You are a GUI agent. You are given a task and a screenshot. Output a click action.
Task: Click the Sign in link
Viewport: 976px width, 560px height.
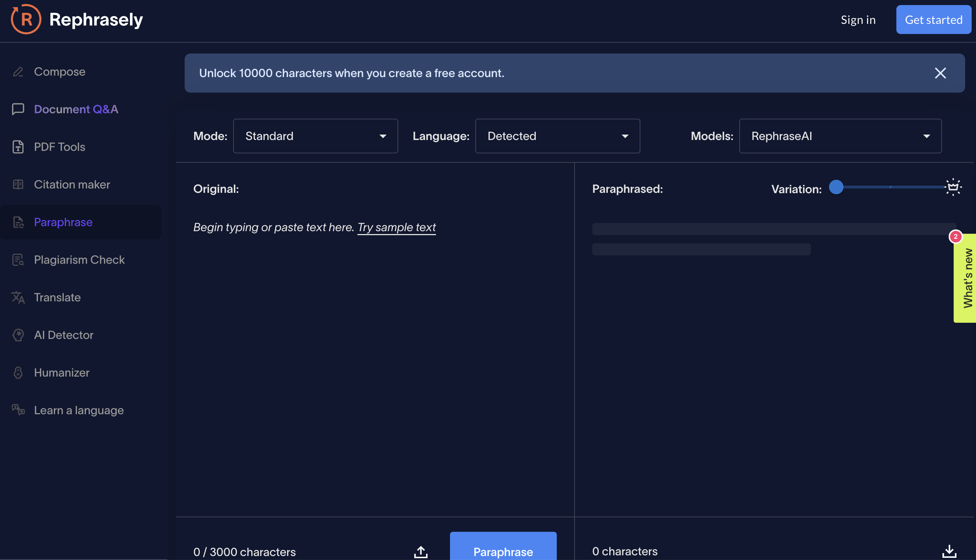858,20
